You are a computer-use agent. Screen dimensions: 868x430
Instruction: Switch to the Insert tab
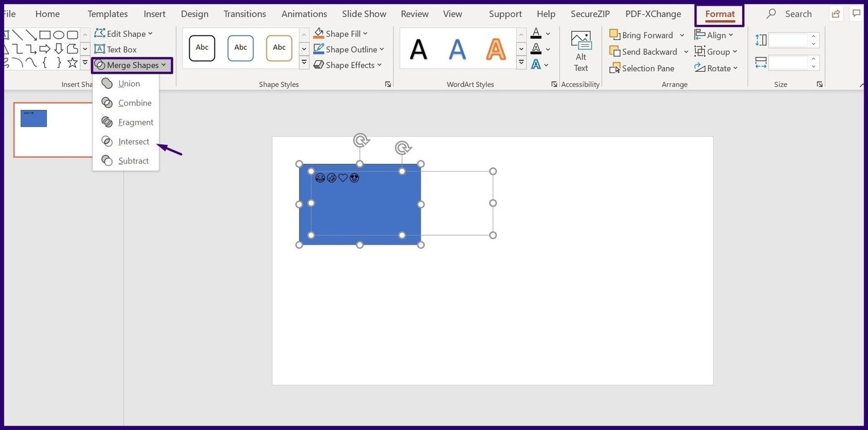click(x=155, y=14)
